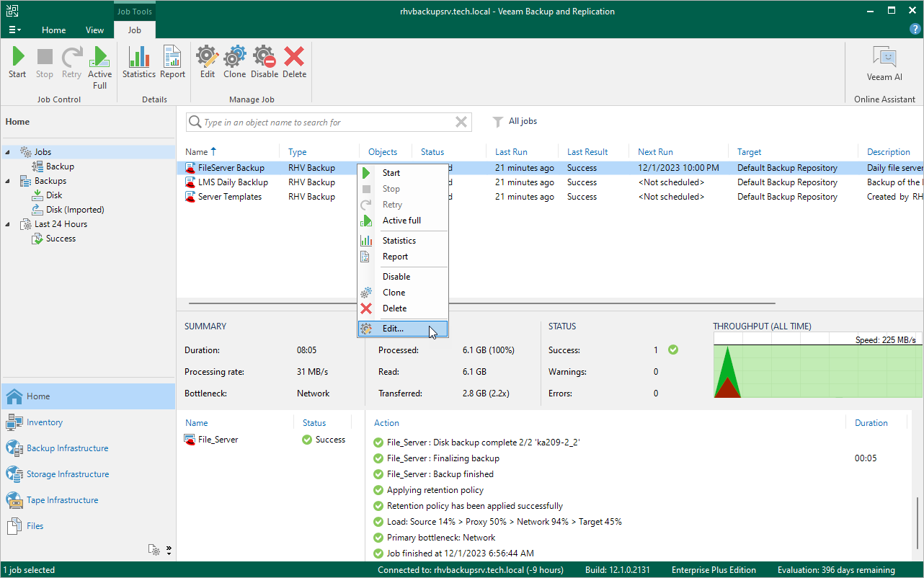Choose Disable in the context menu
This screenshot has height=578, width=924.
404,277
